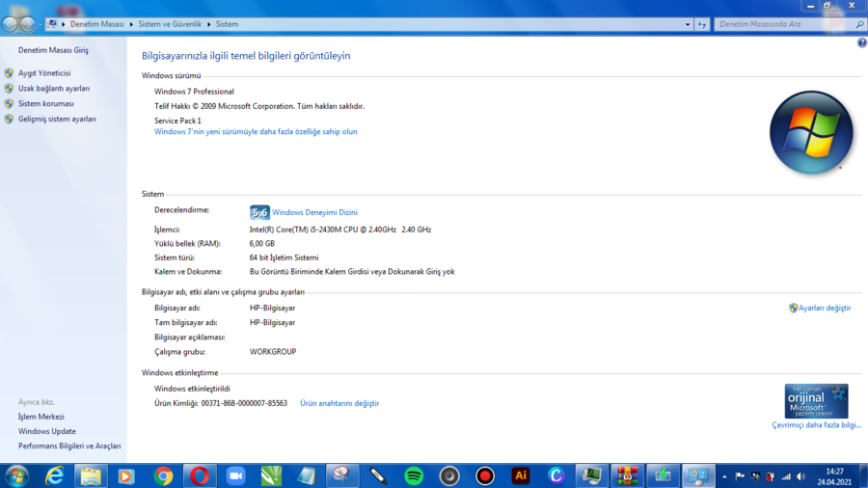
Task: Open CorelDRAW green icon in taskbar
Action: tap(271, 475)
